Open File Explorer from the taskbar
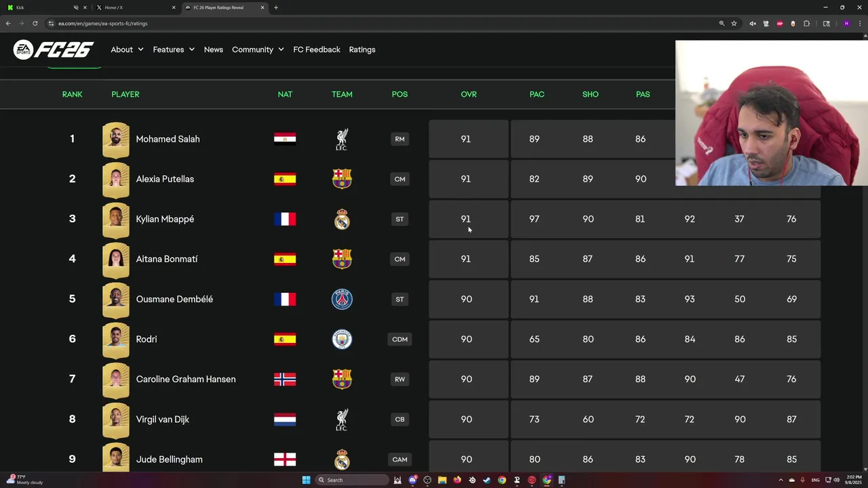Viewport: 868px width, 488px height. click(x=442, y=480)
